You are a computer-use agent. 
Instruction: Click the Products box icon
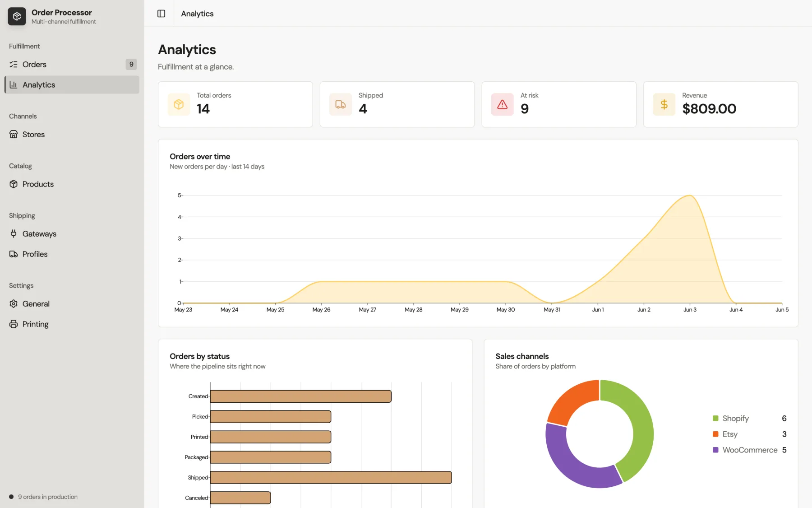[x=14, y=184]
